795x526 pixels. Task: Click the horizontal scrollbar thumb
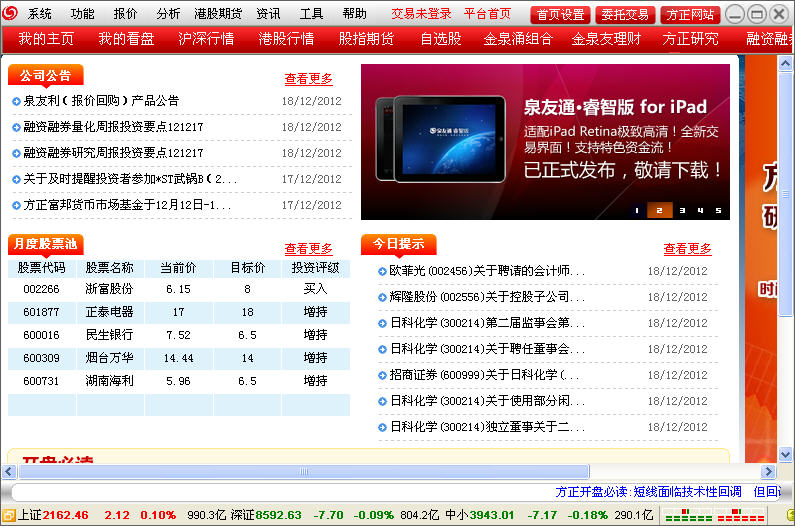pyautogui.click(x=303, y=470)
